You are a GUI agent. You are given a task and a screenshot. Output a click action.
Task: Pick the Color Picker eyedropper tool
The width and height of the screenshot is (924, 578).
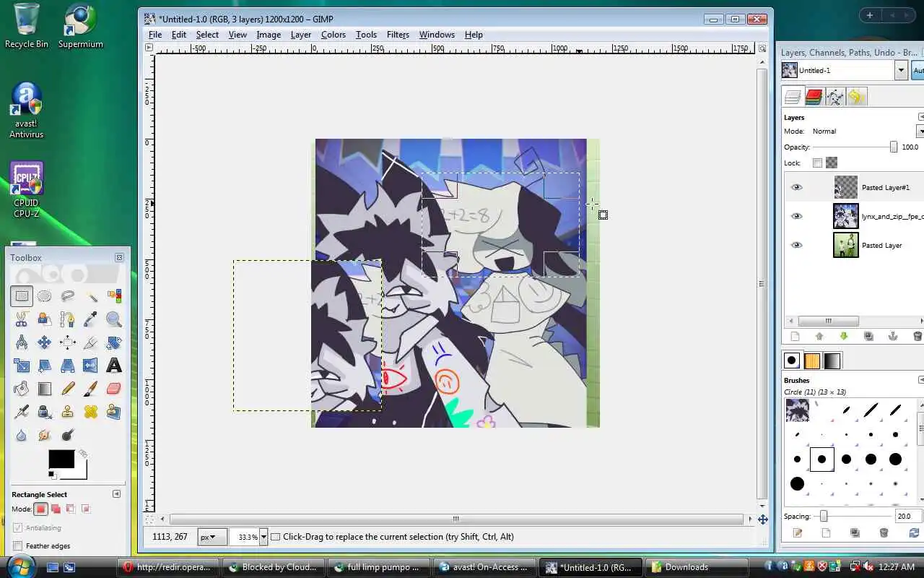[x=91, y=319]
